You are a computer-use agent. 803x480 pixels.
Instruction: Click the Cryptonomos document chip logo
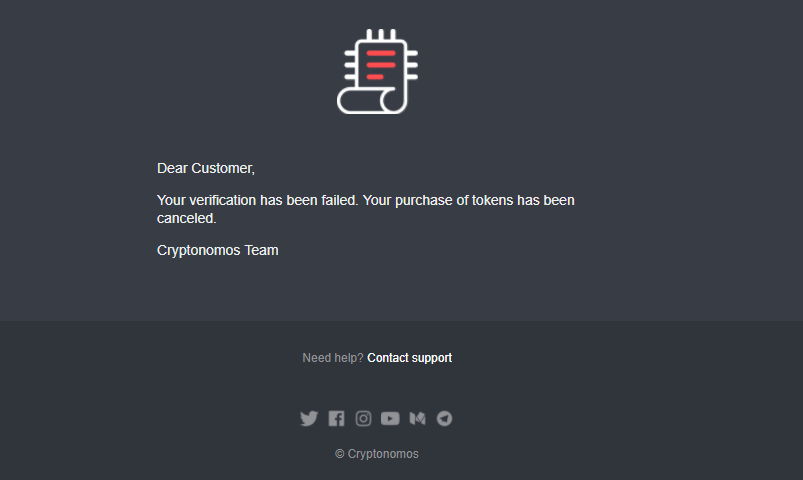point(377,71)
